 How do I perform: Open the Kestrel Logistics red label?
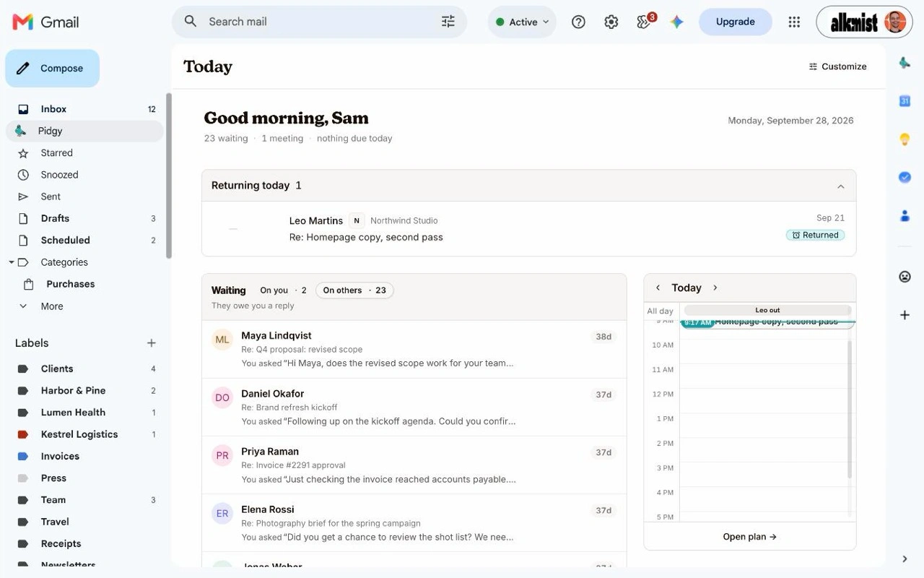[x=85, y=434]
